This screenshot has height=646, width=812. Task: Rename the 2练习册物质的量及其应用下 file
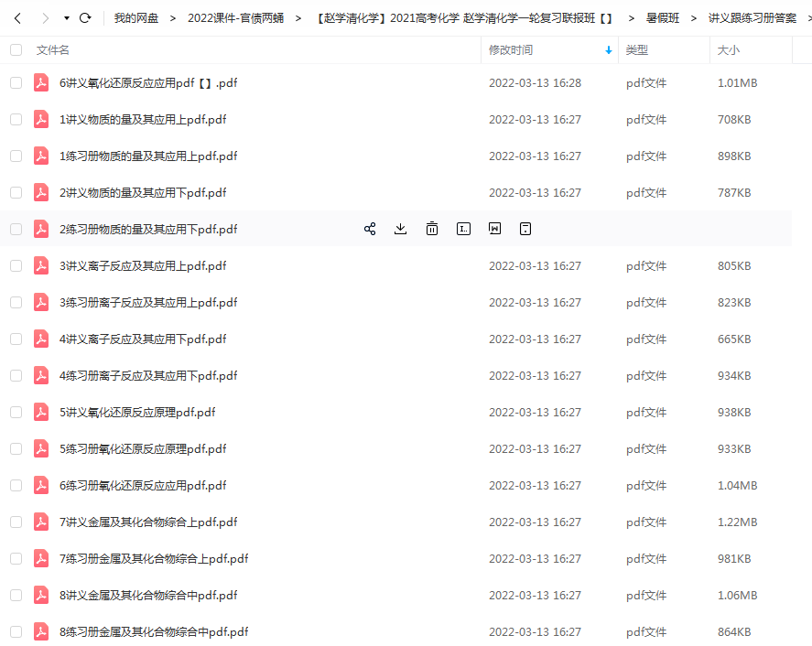pos(463,229)
